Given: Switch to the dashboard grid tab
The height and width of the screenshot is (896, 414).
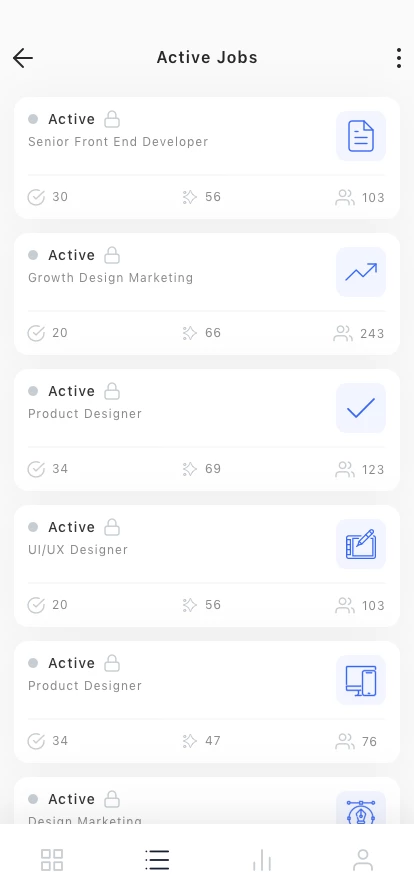Looking at the screenshot, I should [52, 859].
